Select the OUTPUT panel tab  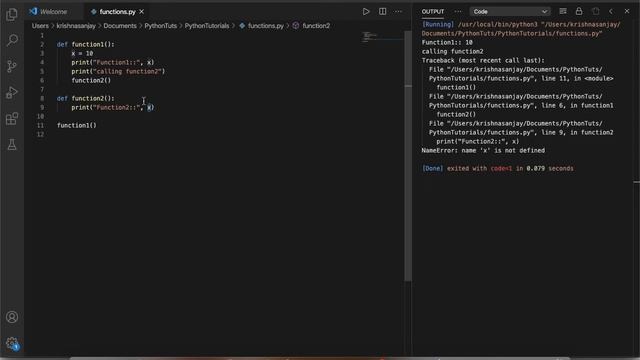pyautogui.click(x=433, y=11)
